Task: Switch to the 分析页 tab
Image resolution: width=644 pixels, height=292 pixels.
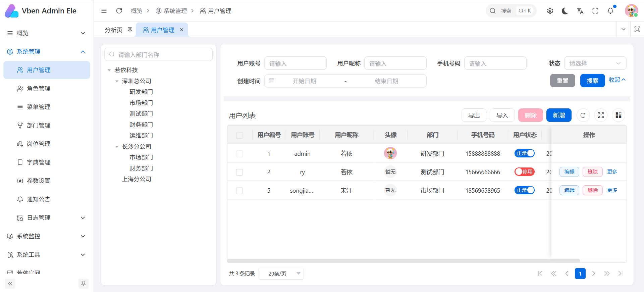Action: (x=114, y=30)
